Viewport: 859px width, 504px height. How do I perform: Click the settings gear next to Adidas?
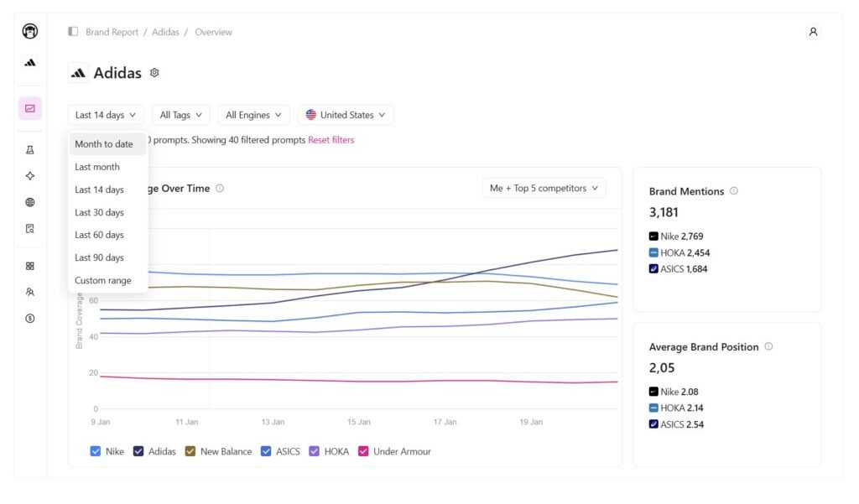click(154, 73)
